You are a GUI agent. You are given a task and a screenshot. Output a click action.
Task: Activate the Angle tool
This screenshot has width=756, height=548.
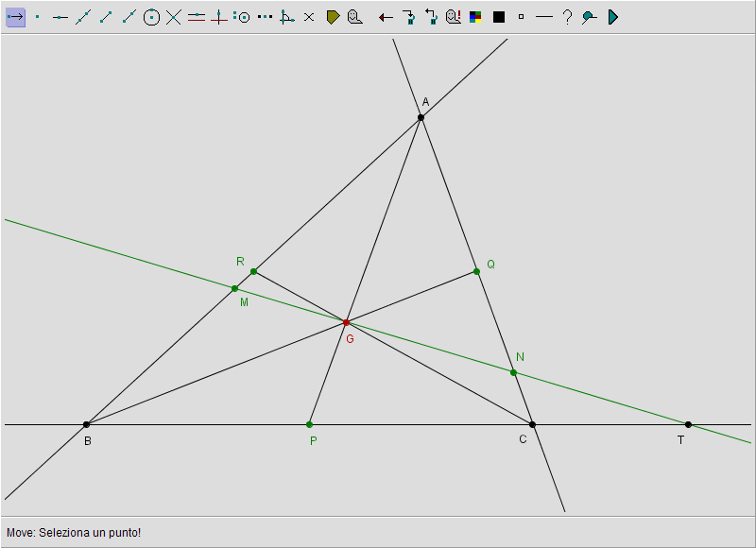click(286, 17)
